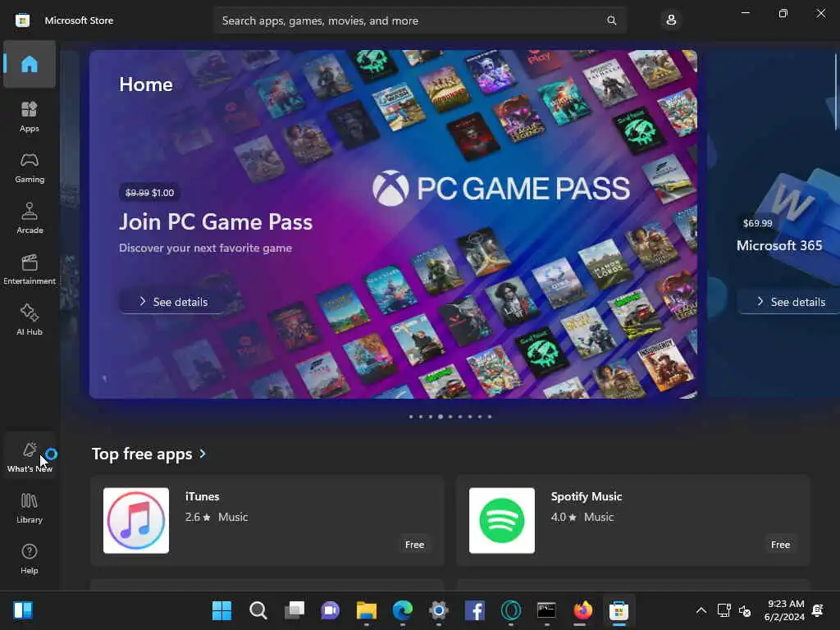Open the network tray icon
Image resolution: width=840 pixels, height=630 pixels.
coord(724,610)
